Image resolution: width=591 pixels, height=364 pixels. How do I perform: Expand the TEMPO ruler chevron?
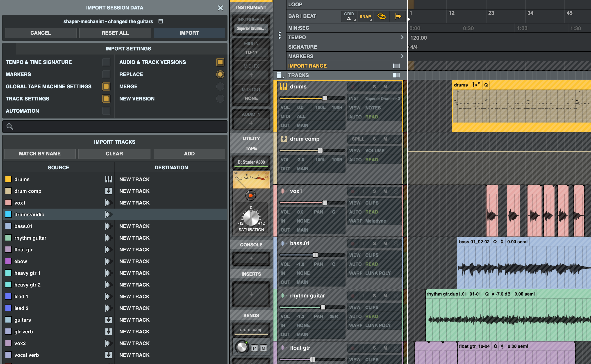[402, 38]
